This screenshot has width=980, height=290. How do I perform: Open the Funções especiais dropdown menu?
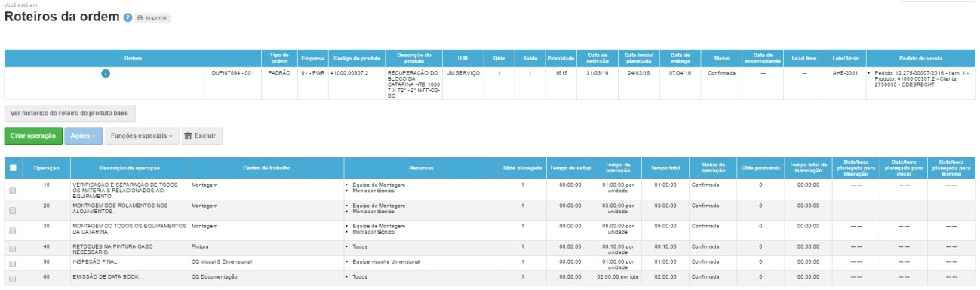tap(142, 136)
